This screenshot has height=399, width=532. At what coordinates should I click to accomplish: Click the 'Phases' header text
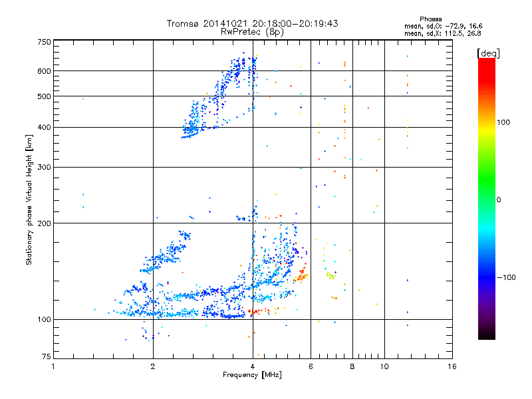(x=430, y=19)
